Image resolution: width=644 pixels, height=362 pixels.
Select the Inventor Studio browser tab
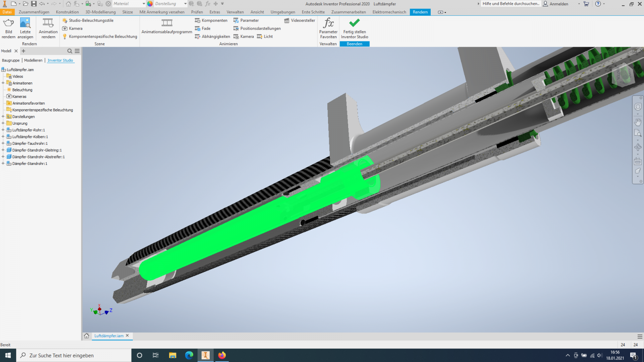(x=60, y=60)
